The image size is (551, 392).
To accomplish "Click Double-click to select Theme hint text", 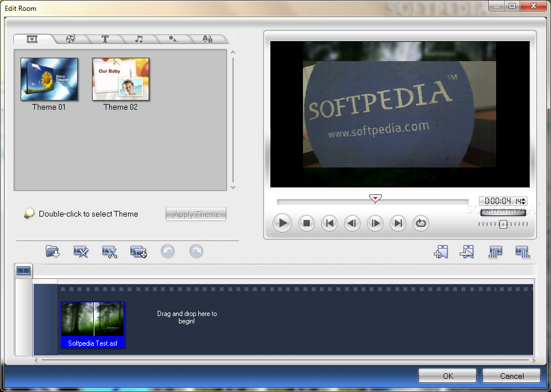I will [88, 214].
